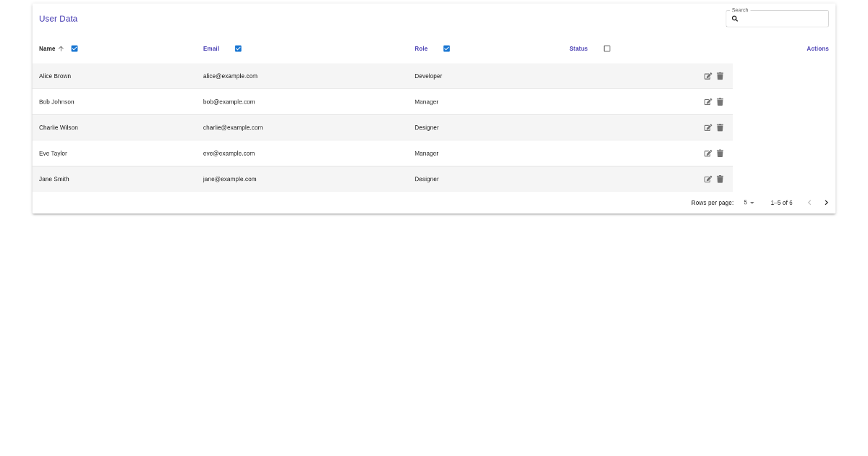This screenshot has height=456, width=868.
Task: Click the Name column sort arrow
Action: click(61, 48)
